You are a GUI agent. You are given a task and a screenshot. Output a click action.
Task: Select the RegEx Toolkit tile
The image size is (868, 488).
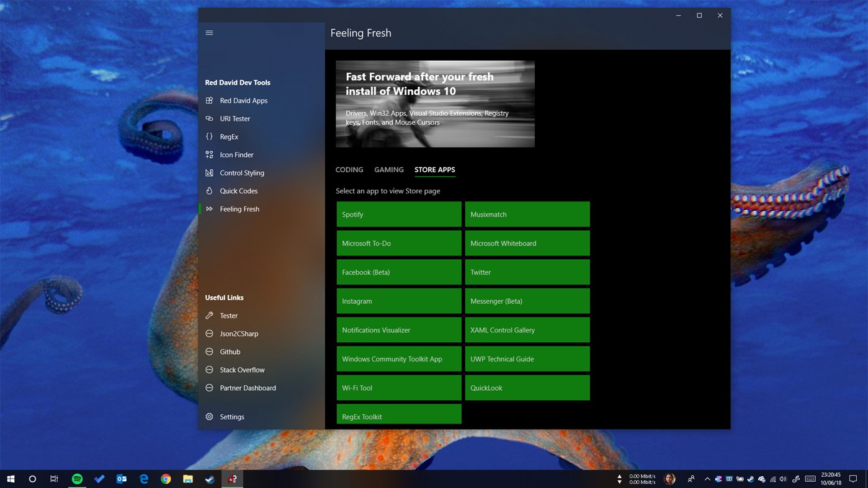click(x=399, y=414)
